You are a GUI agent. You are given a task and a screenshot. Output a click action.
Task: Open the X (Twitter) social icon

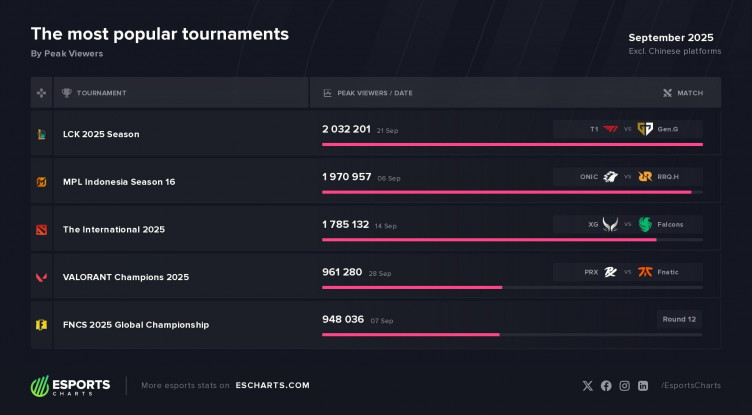[587, 385]
